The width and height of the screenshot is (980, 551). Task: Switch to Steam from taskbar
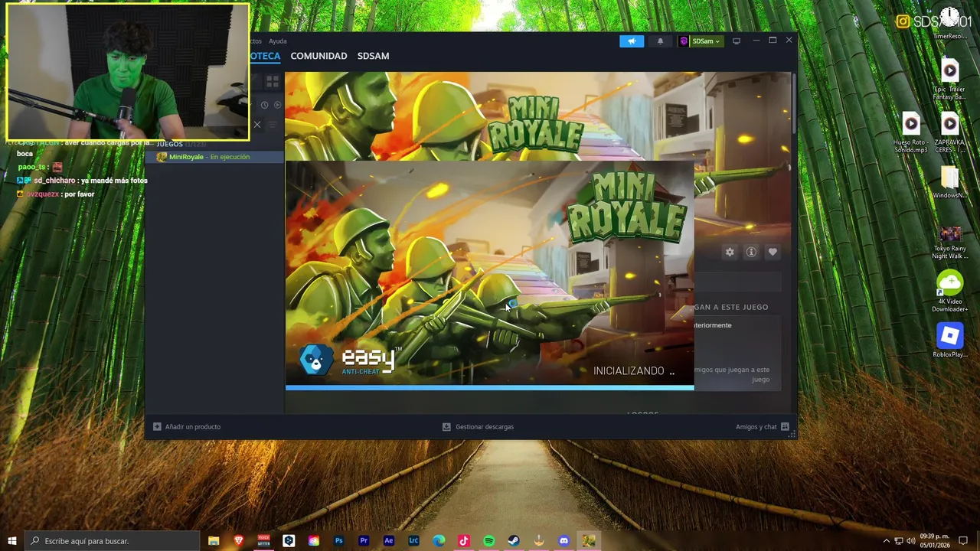514,541
